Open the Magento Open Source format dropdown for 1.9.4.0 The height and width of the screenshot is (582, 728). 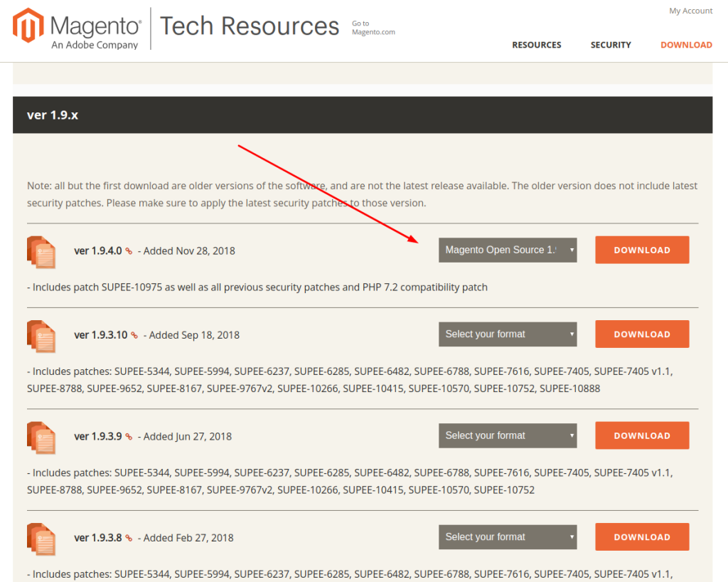507,250
